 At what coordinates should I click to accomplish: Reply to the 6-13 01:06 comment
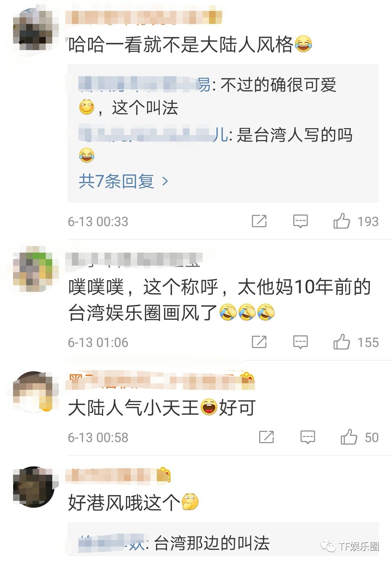(301, 342)
